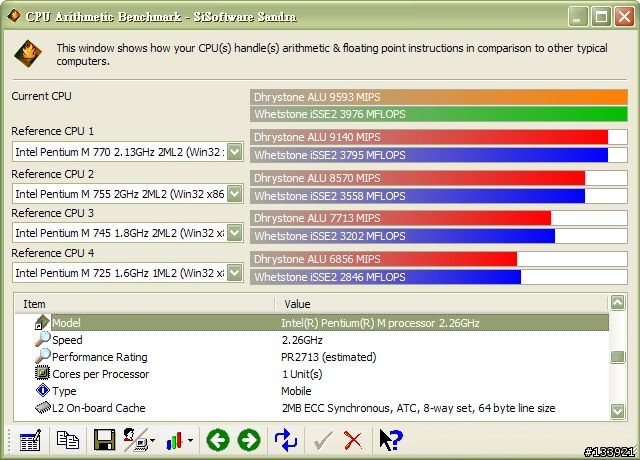
Task: Open context help with pointer question icon
Action: coord(391,440)
